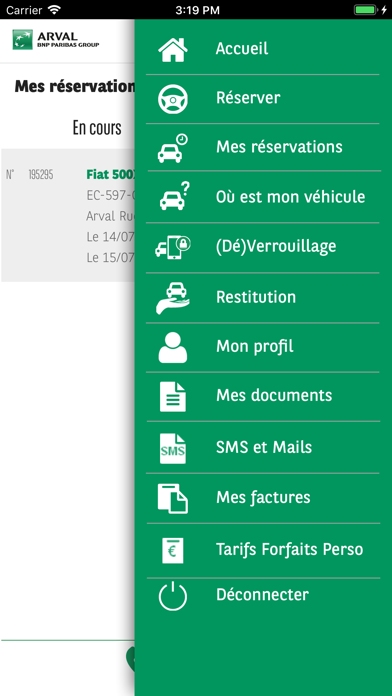
Task: Tap the car with question mark icon
Action: [x=174, y=196]
